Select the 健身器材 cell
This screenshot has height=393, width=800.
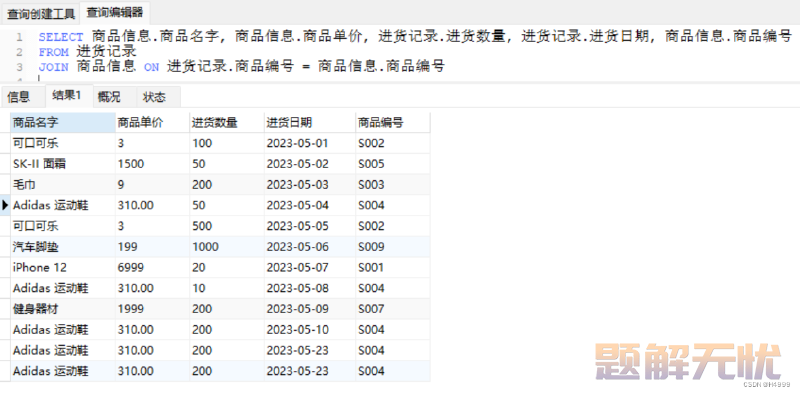63,309
